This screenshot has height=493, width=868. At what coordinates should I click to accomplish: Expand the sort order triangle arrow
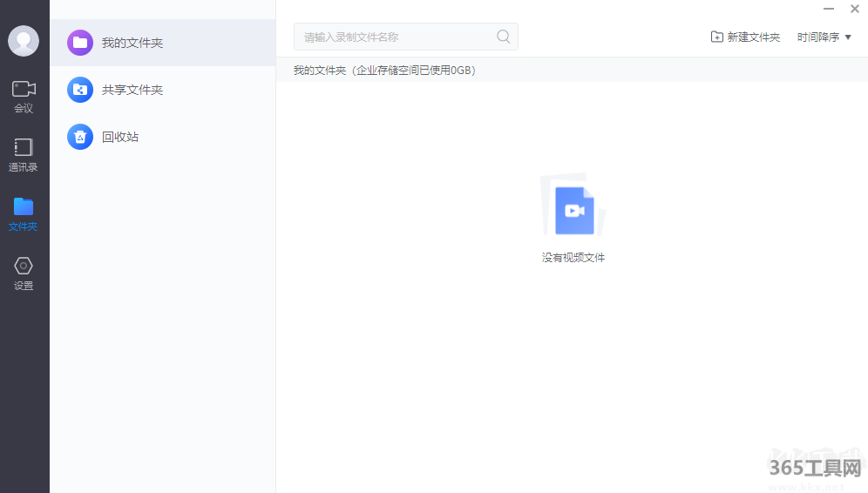(848, 37)
